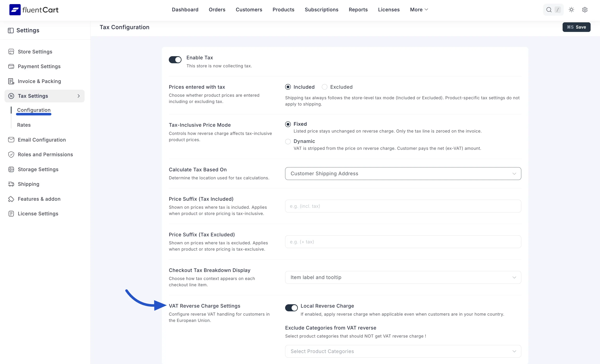Screen dimensions: 600x364
Task: Click the Features & addon puzzle icon
Action: coord(11,199)
